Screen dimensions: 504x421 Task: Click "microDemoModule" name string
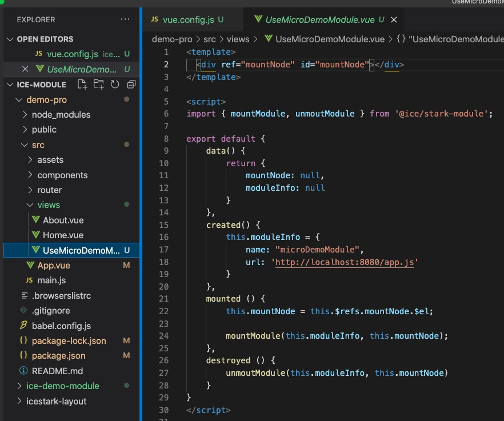click(x=317, y=250)
